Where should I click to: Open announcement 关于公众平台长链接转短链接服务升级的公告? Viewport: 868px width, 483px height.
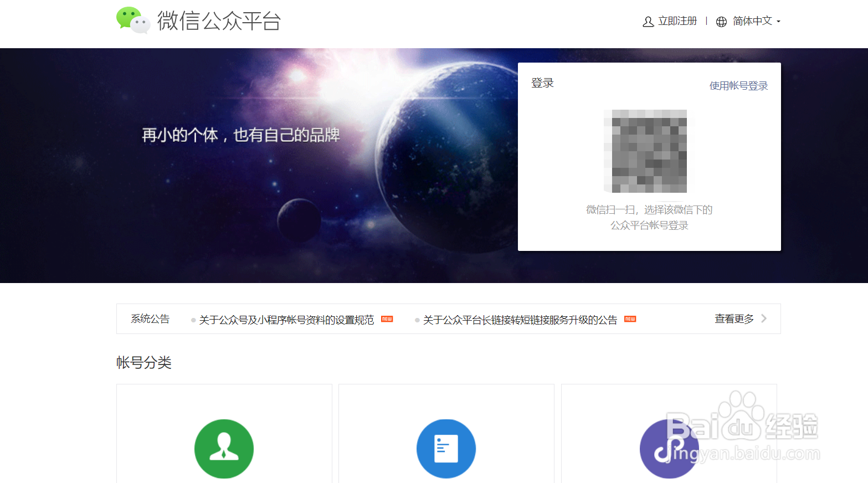(x=520, y=320)
